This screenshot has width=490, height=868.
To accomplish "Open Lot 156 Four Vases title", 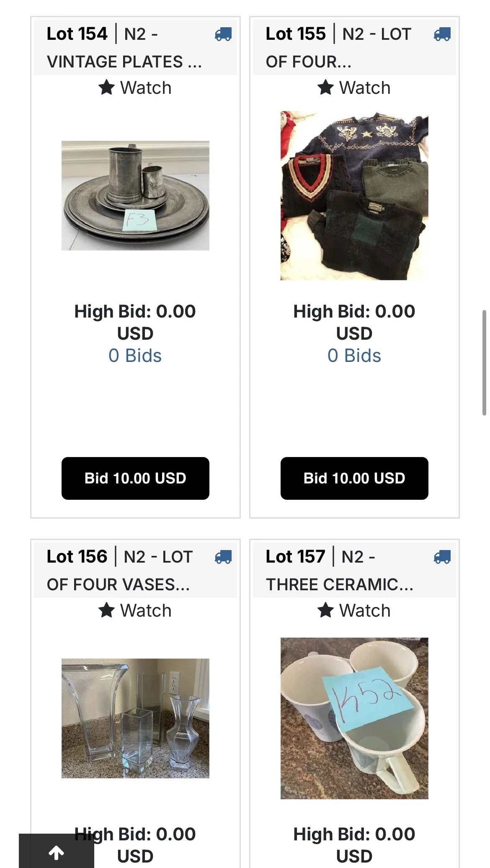I will [x=120, y=571].
